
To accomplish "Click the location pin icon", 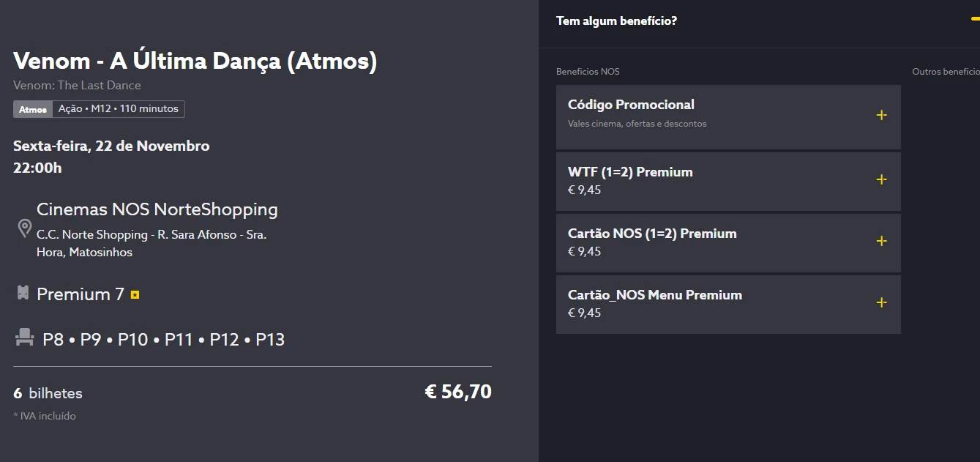I will pos(24,228).
